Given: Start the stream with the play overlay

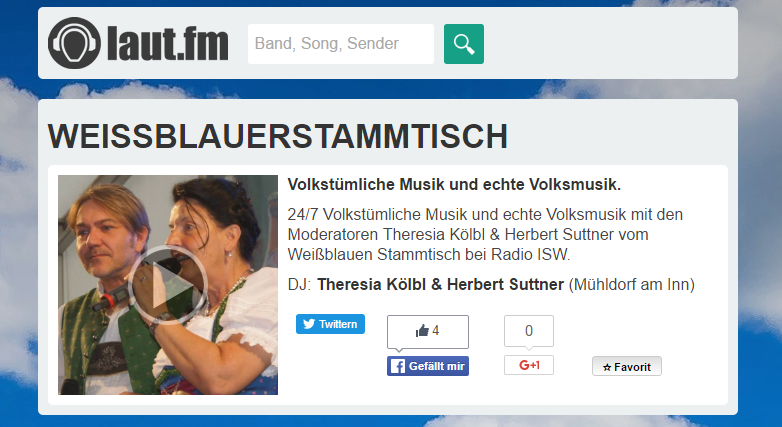Looking at the screenshot, I should point(168,285).
